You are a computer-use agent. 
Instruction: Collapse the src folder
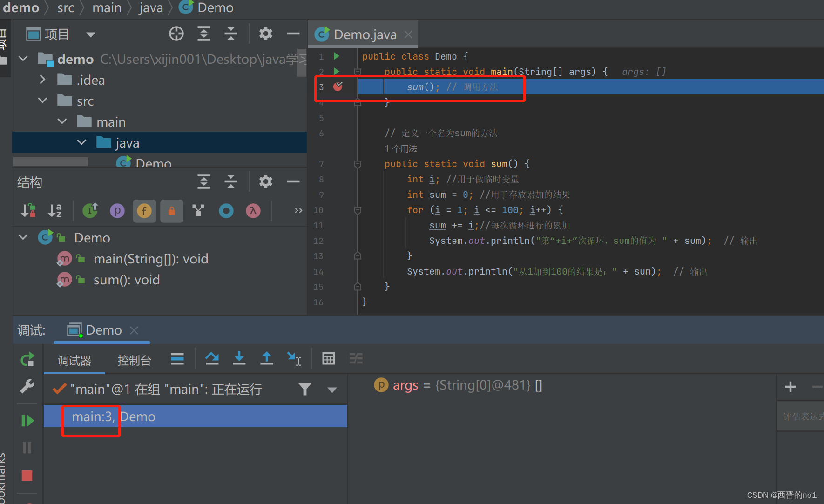42,101
